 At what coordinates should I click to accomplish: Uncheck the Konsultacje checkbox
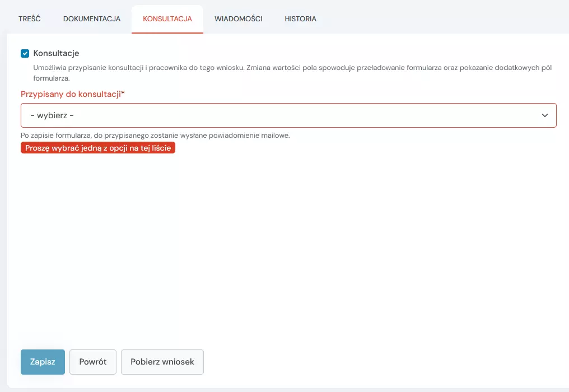25,54
